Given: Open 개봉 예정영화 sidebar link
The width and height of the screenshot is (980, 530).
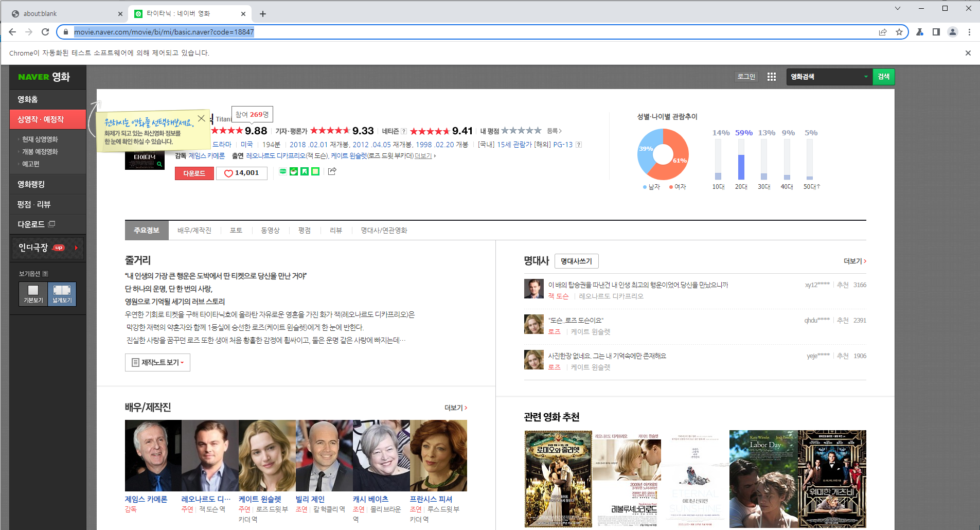Looking at the screenshot, I should (40, 152).
